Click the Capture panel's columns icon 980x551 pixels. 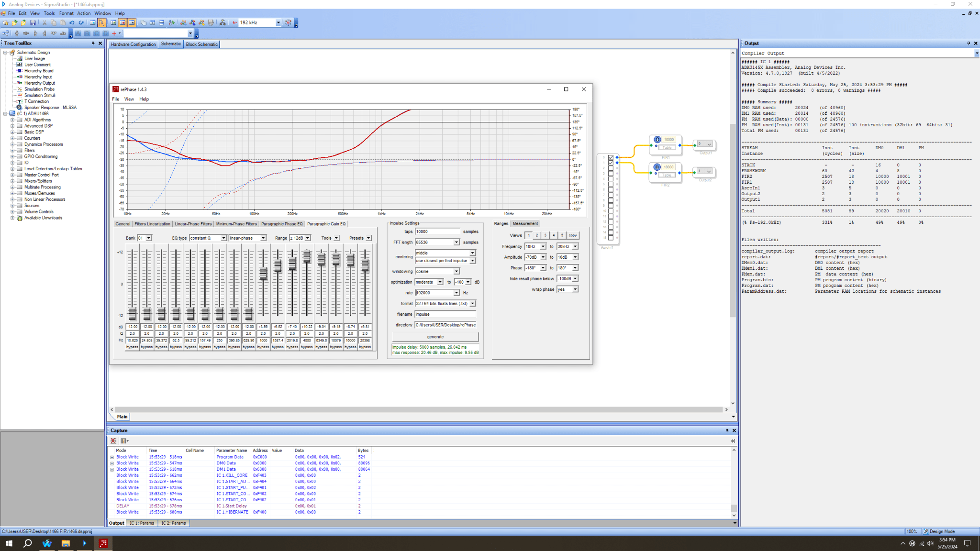coord(124,441)
